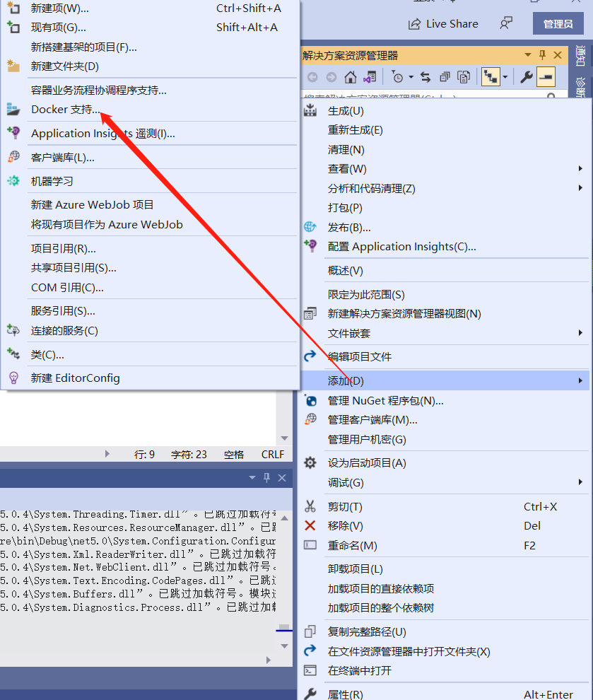Click the Forward arrow in Solution Explorer
The image size is (593, 700).
point(331,77)
